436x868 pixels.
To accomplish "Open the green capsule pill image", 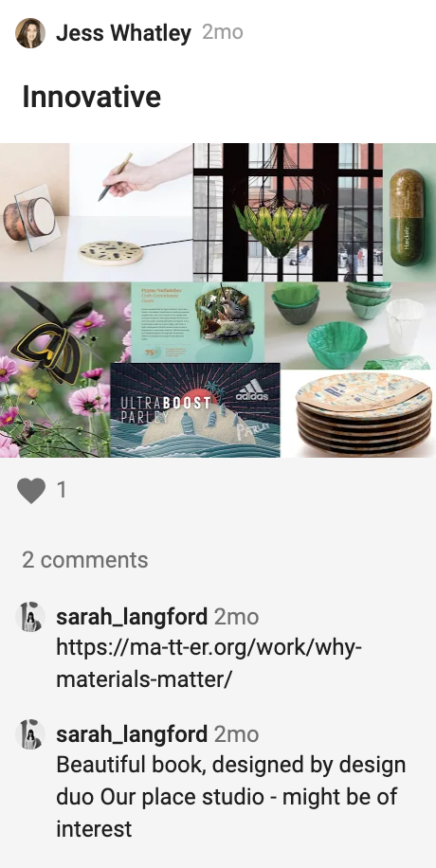I will point(409,212).
